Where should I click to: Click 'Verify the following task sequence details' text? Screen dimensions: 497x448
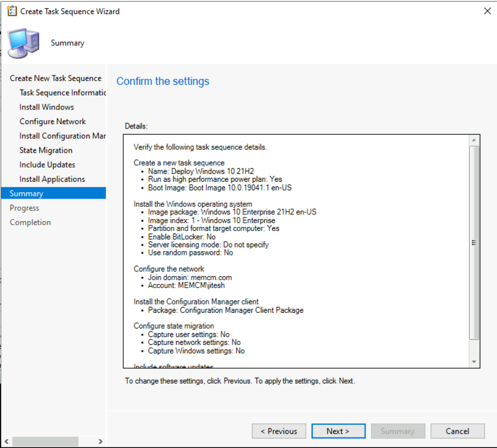[200, 147]
